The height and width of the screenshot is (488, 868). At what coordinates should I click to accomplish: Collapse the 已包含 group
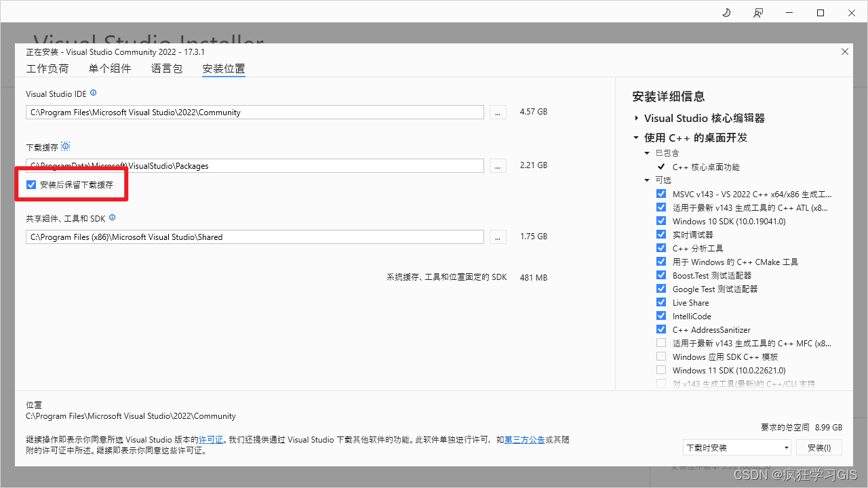pos(648,153)
